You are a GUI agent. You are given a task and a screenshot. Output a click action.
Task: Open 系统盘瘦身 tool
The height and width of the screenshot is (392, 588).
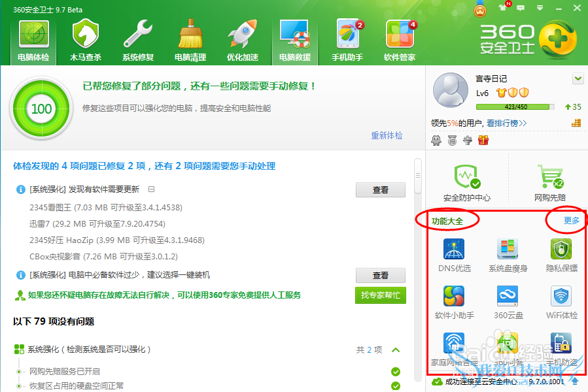508,255
